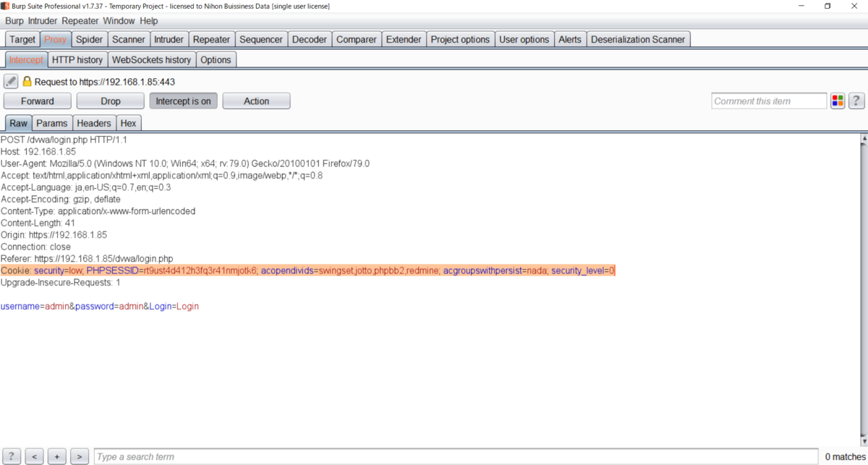This screenshot has width=868, height=465.
Task: Switch to the Decoder tab
Action: tap(310, 39)
